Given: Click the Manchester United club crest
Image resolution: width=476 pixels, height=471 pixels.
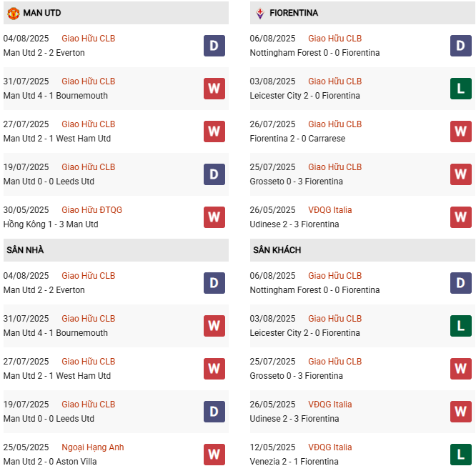Looking at the screenshot, I should point(13,13).
